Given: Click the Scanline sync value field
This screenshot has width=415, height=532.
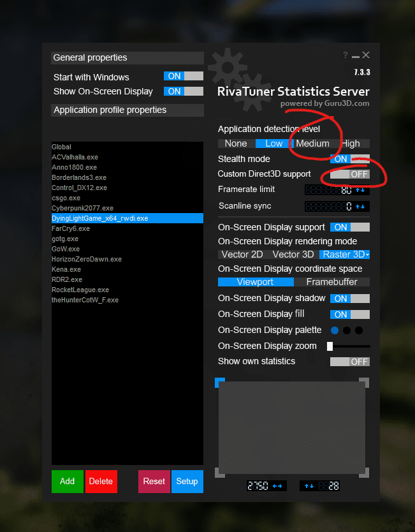Looking at the screenshot, I should [328, 206].
